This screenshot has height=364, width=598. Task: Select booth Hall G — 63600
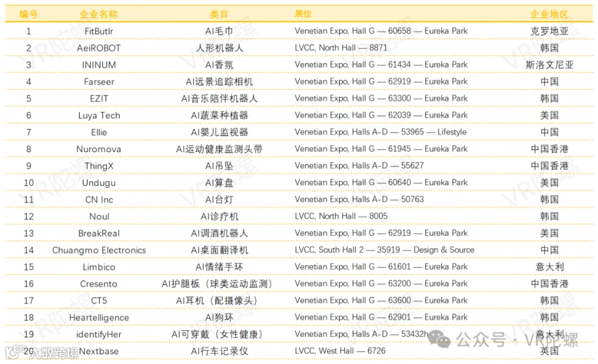381,300
